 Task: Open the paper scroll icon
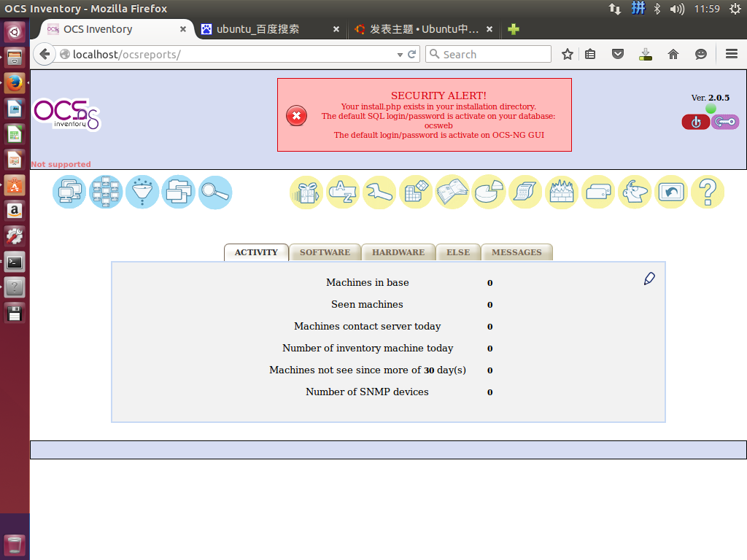(x=525, y=192)
